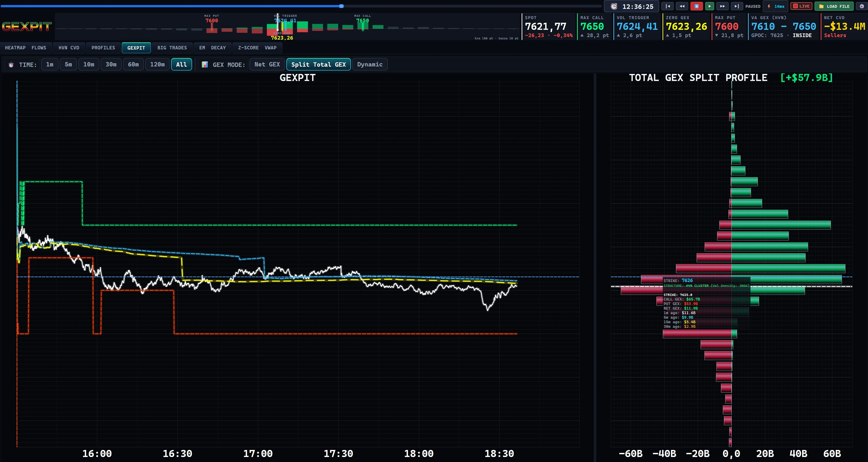
Task: Start playback with the green play button
Action: (x=709, y=6)
